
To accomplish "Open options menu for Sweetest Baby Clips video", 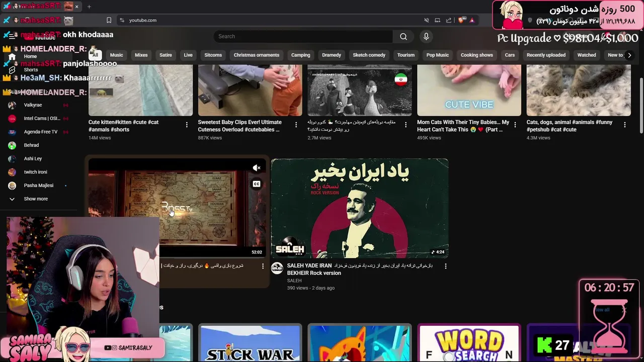I will point(296,125).
